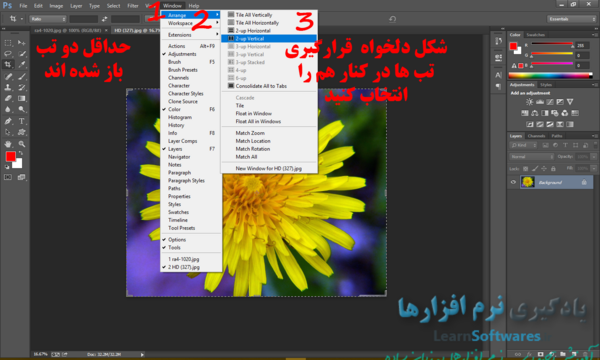Select the Crop tool in toolbox
Screen dimensions: 600x360
(8, 64)
